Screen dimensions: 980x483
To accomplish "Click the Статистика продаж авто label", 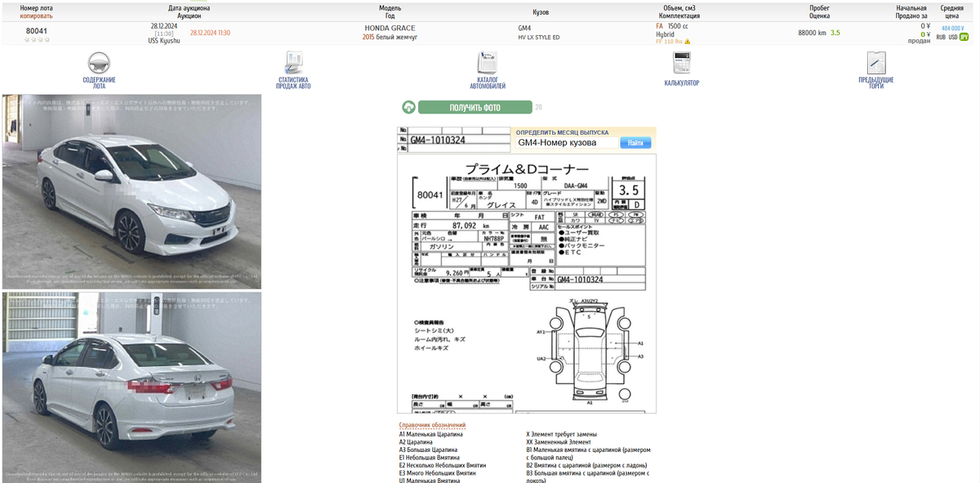I will tap(293, 83).
